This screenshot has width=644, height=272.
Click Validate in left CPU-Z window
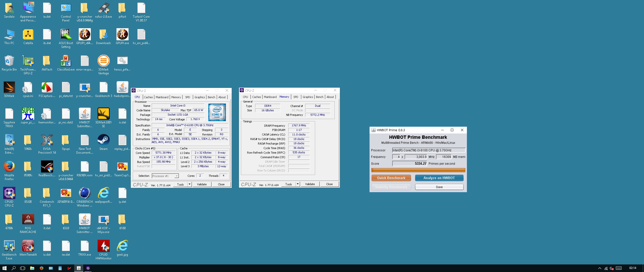click(x=202, y=184)
